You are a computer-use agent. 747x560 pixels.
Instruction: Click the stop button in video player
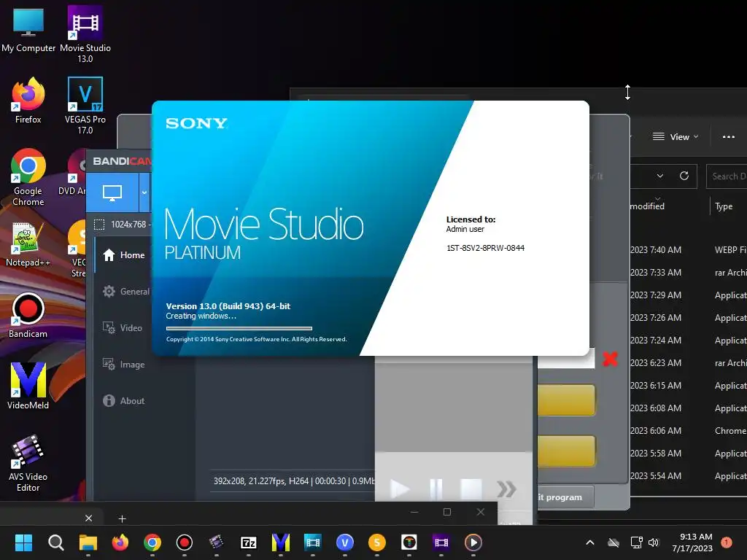pos(471,489)
